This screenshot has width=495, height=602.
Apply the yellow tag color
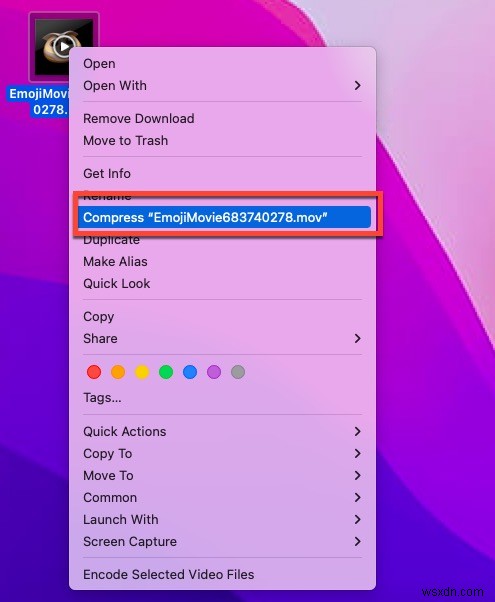click(142, 372)
